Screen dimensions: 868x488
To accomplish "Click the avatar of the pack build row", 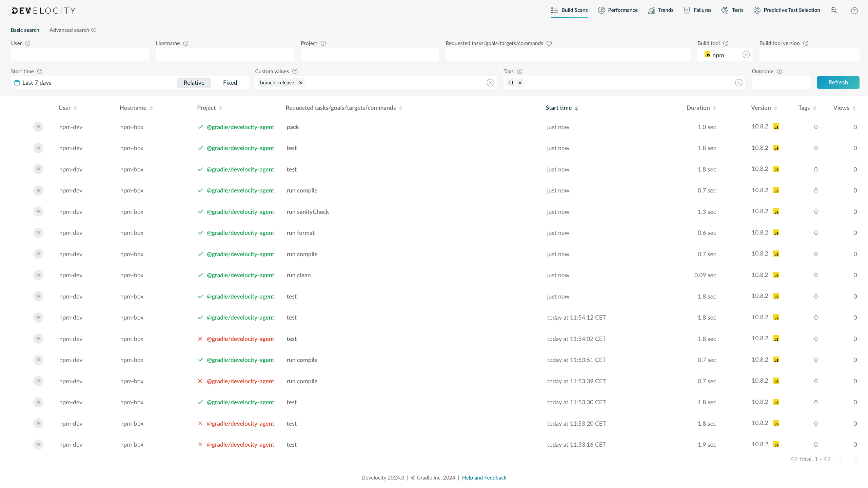I will click(x=38, y=127).
